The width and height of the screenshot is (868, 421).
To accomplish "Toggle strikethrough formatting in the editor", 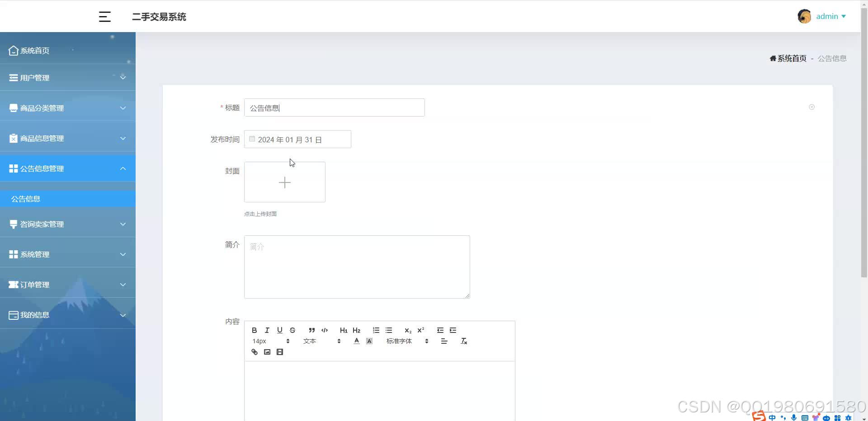I will coord(292,330).
